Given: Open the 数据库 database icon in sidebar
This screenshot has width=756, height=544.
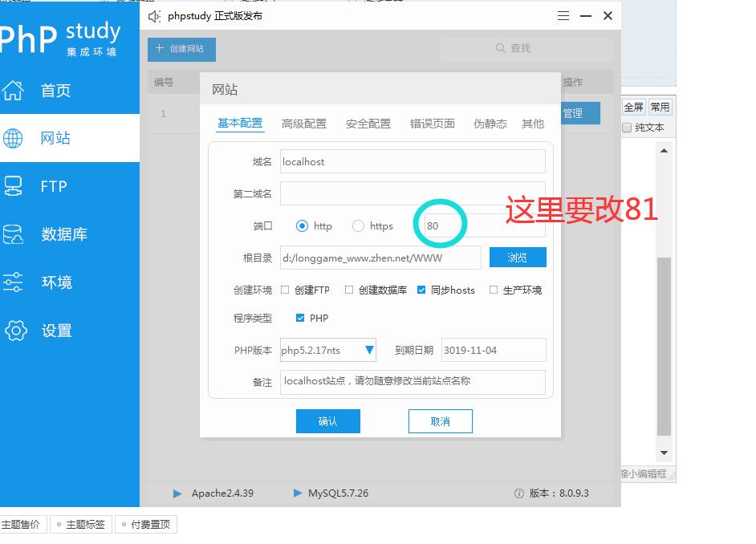Looking at the screenshot, I should [13, 234].
